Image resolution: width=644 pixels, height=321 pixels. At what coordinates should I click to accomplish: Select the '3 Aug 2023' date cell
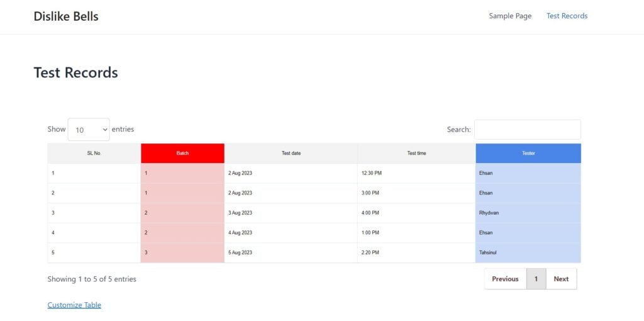tap(291, 213)
